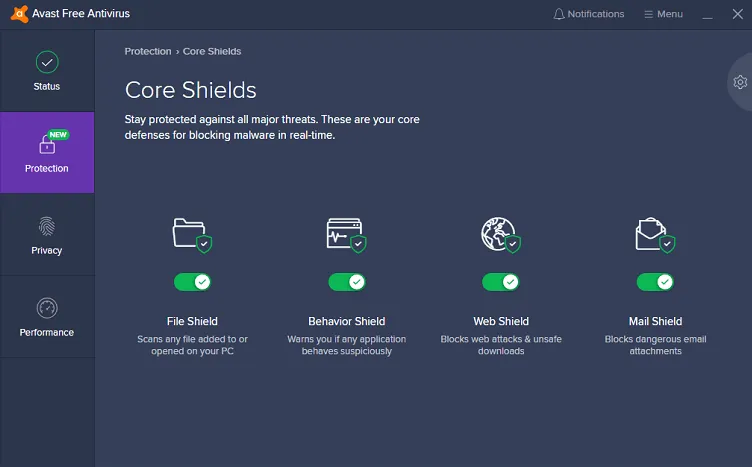Go to the Status tab label
The height and width of the screenshot is (467, 752).
point(47,86)
